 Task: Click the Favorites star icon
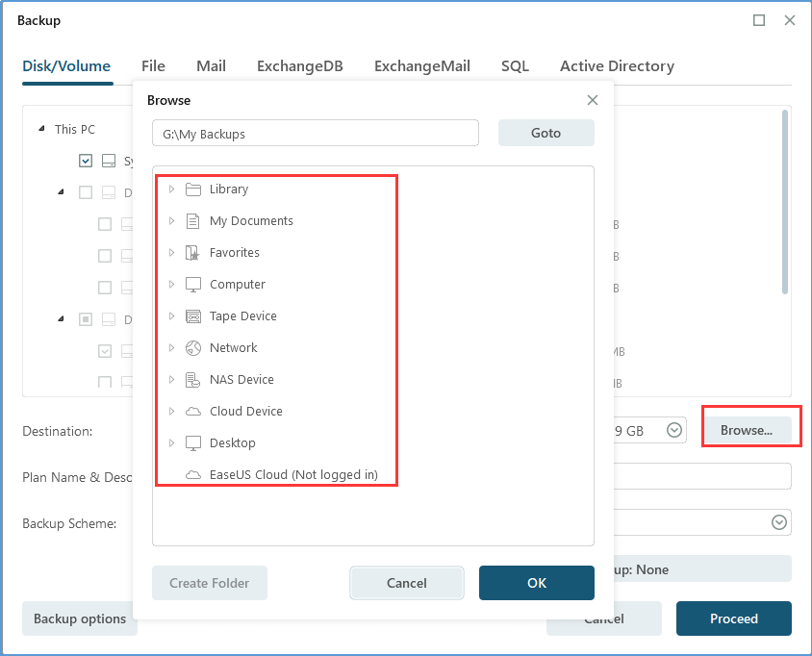point(192,253)
